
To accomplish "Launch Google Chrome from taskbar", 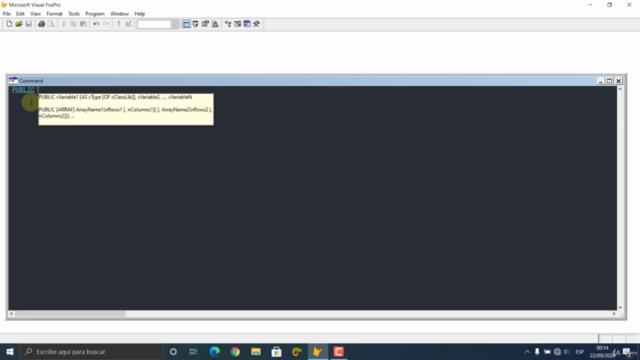I will [x=235, y=351].
